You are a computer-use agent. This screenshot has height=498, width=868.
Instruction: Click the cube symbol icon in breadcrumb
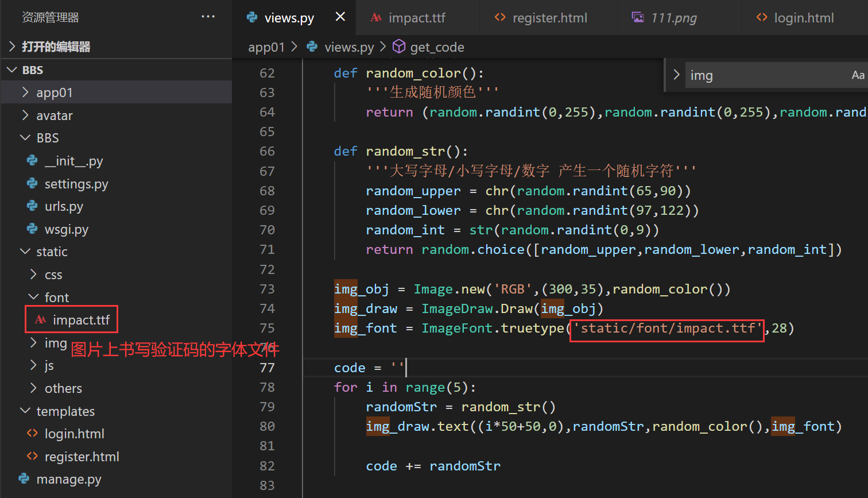tap(399, 47)
